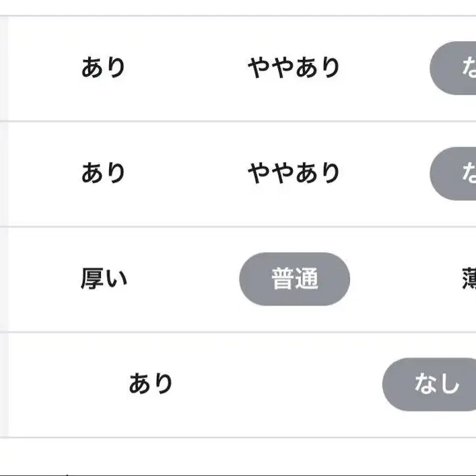476x476 pixels.
Task: Select あり in the first row
Action: (103, 68)
